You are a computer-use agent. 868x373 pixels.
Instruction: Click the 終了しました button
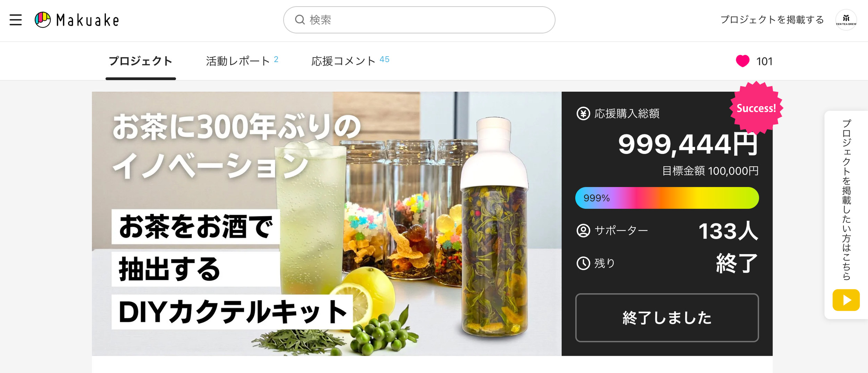[667, 318]
